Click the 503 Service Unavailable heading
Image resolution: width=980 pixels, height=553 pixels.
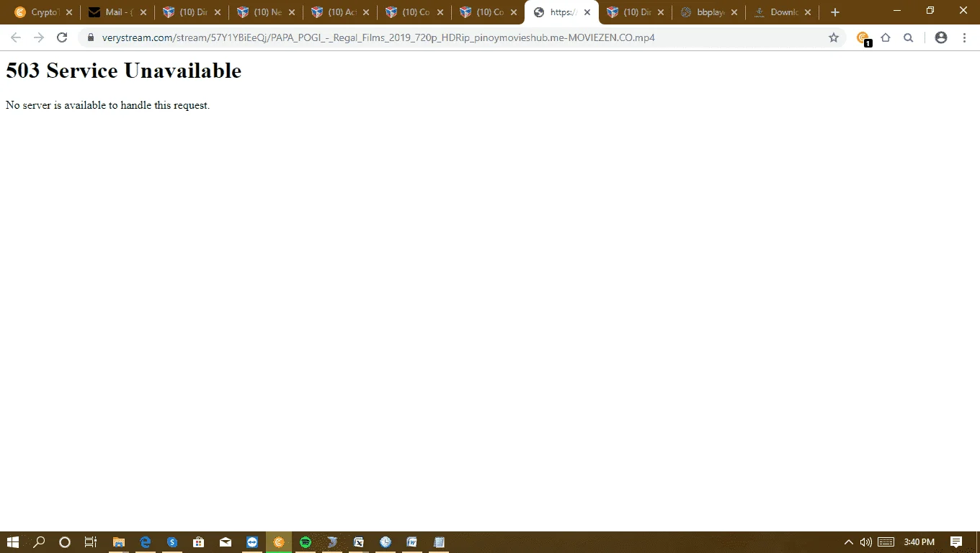pyautogui.click(x=124, y=71)
